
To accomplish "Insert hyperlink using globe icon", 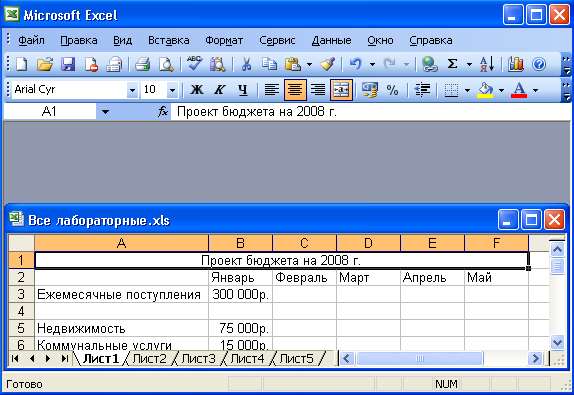I will [x=429, y=64].
